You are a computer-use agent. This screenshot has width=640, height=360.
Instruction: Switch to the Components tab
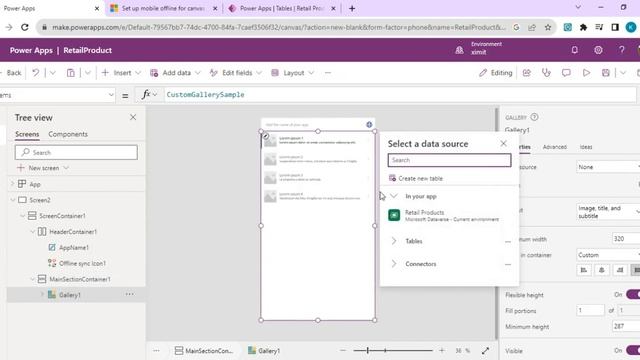(68, 134)
